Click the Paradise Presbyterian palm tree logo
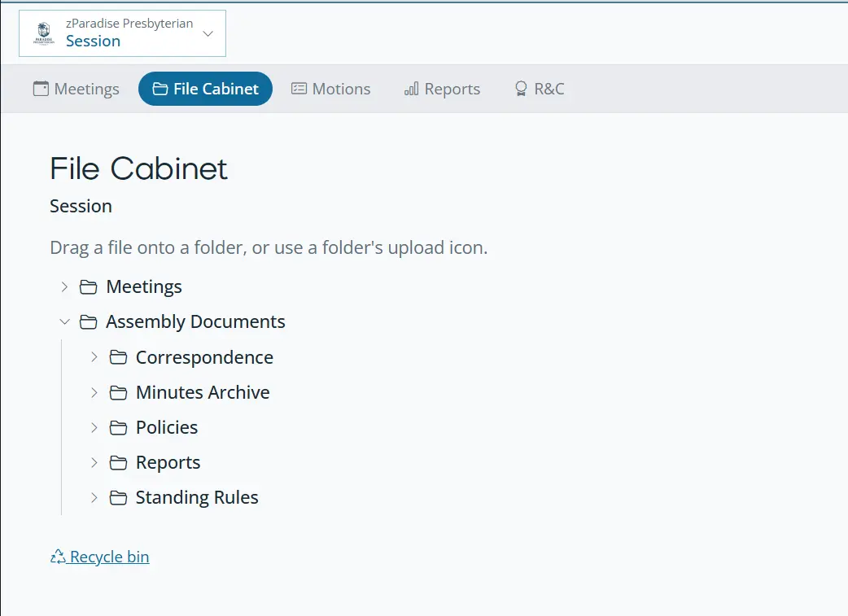The width and height of the screenshot is (848, 616). (44, 33)
